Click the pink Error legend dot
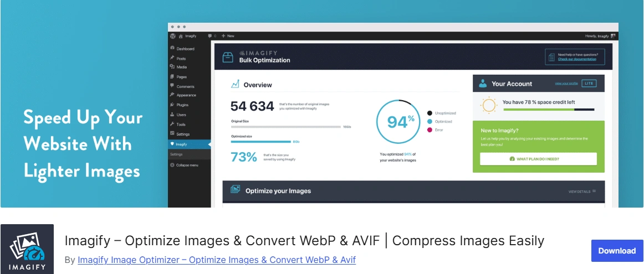Image resolution: width=644 pixels, height=274 pixels. coord(430,130)
